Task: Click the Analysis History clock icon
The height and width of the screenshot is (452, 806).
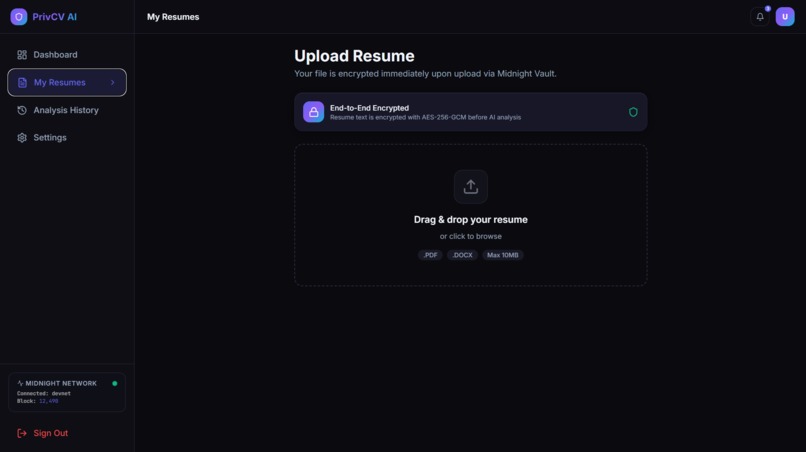Action: (x=22, y=110)
